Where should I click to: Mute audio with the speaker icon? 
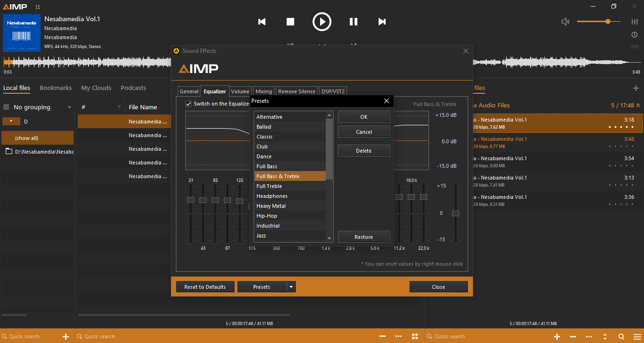pos(565,22)
